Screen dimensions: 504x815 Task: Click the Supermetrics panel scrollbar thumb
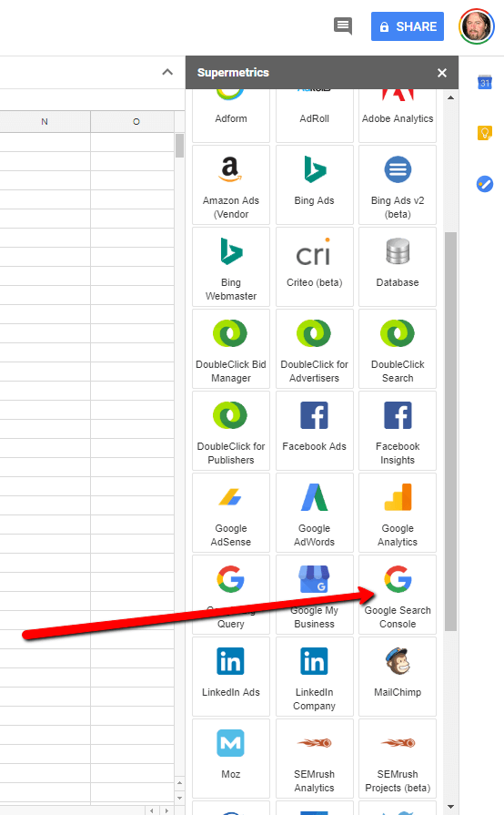(450, 432)
